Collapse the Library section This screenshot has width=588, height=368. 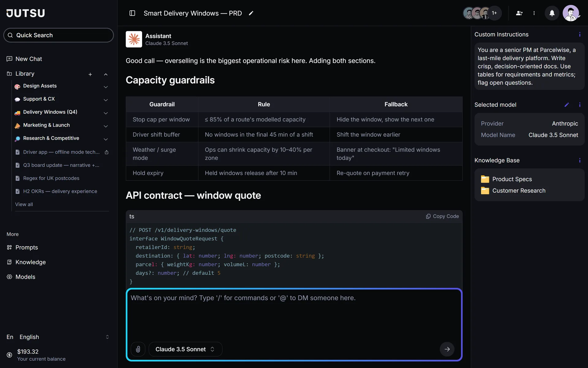point(106,74)
